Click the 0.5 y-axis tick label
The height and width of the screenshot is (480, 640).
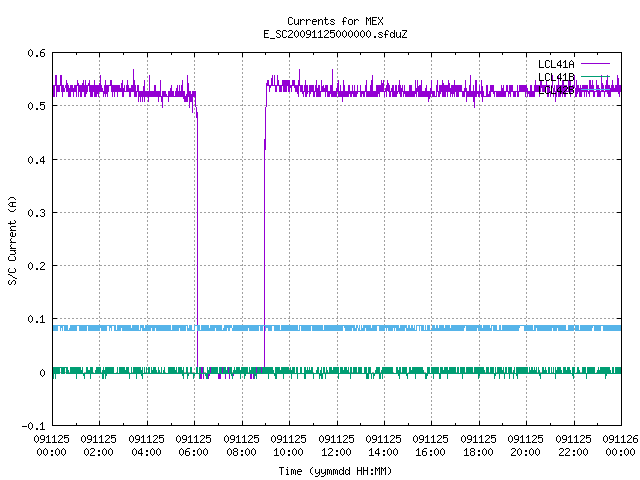[36, 106]
